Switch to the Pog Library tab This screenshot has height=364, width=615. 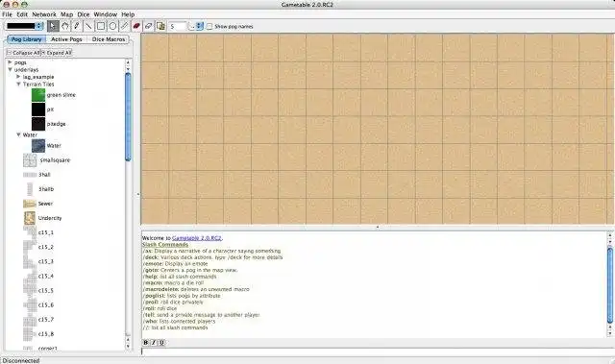(26, 39)
